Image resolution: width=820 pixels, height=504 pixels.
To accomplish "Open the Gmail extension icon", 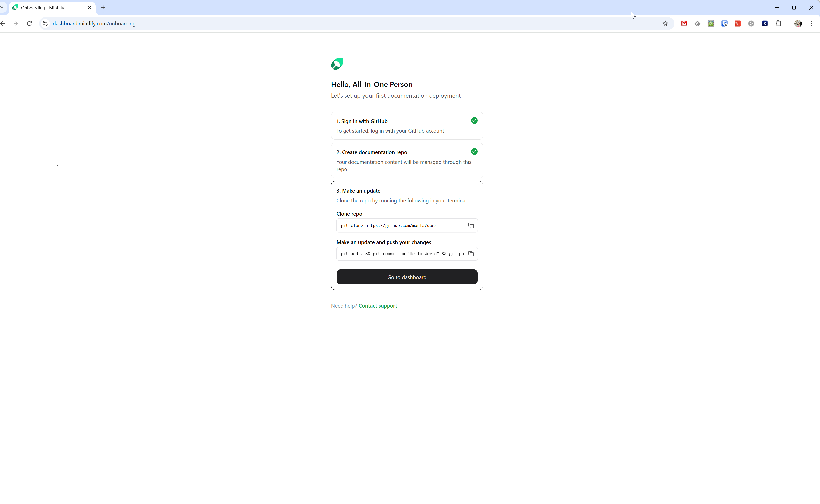I will [684, 23].
